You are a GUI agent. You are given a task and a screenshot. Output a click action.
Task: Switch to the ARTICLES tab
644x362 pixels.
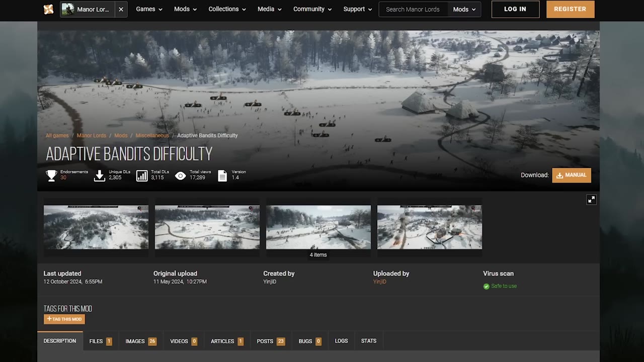[x=227, y=341]
